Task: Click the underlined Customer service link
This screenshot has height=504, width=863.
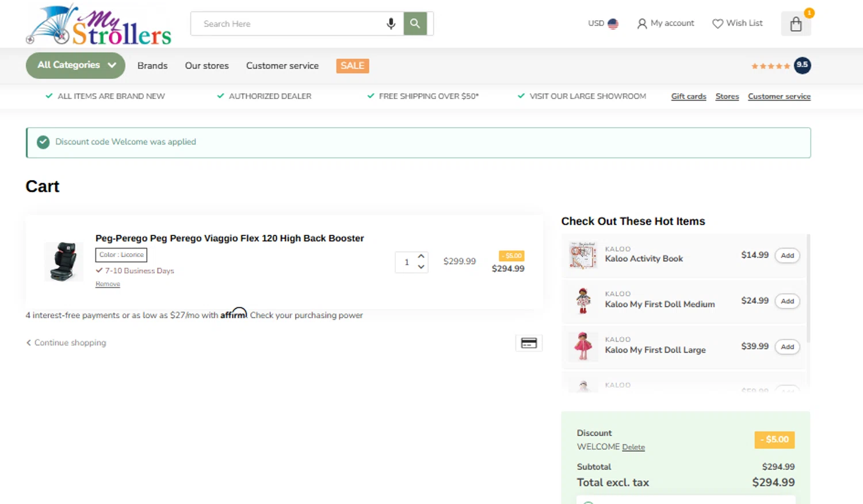Action: pyautogui.click(x=779, y=96)
